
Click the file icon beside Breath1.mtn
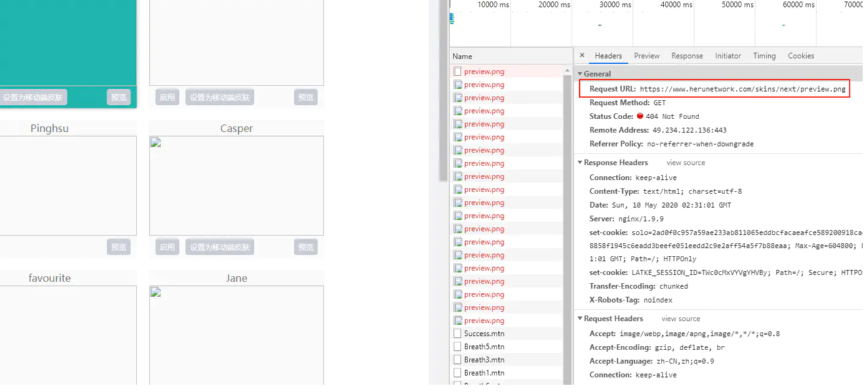[458, 373]
